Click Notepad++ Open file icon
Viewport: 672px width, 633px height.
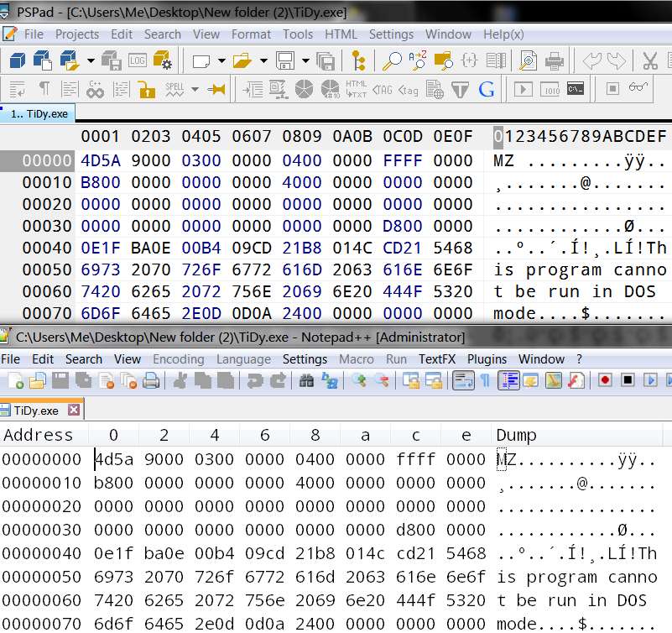[38, 380]
